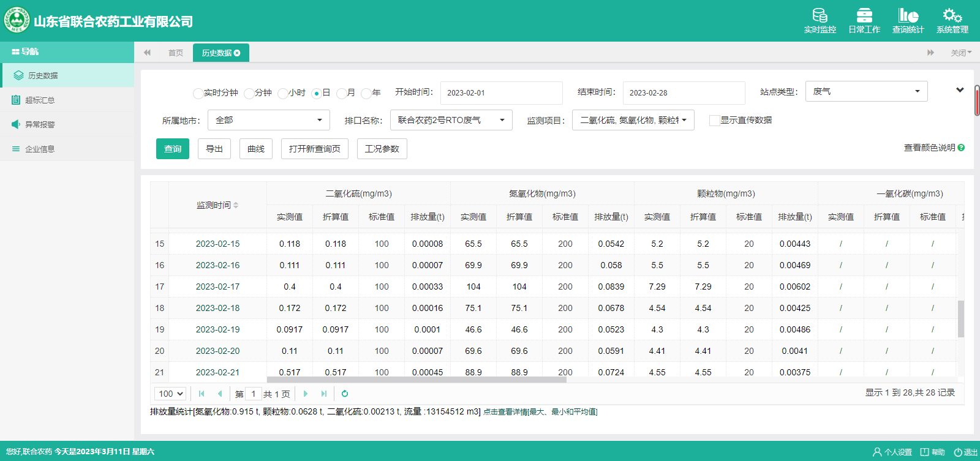Open 异常报警 in the sidebar
The height and width of the screenshot is (461, 980).
pyautogui.click(x=67, y=124)
